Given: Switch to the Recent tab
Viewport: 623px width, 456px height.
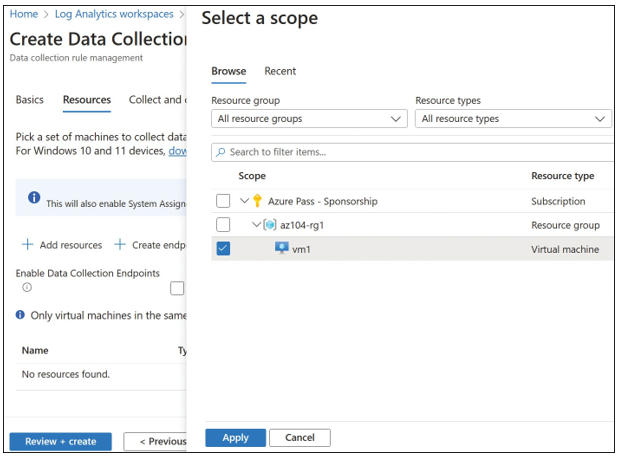Looking at the screenshot, I should 280,71.
